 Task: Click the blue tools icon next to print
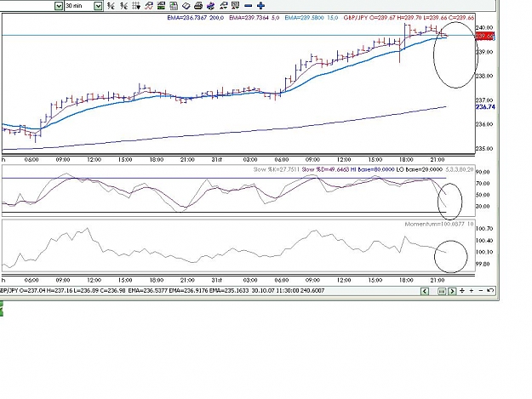(211, 6)
